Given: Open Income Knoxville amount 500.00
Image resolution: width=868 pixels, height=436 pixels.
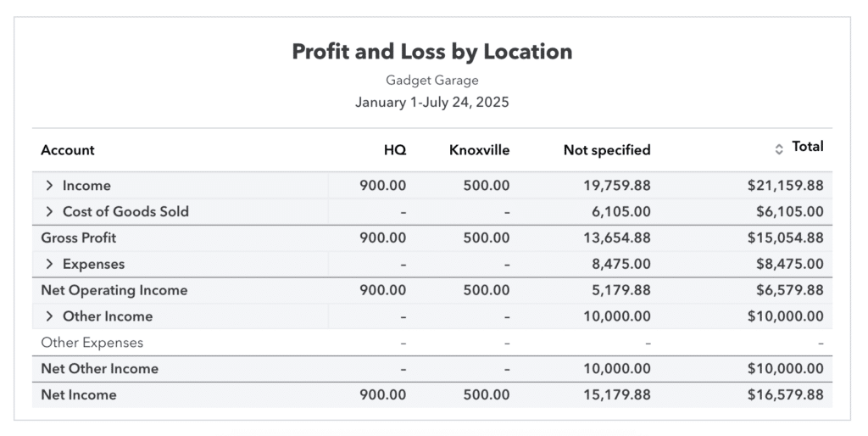Looking at the screenshot, I should (487, 186).
